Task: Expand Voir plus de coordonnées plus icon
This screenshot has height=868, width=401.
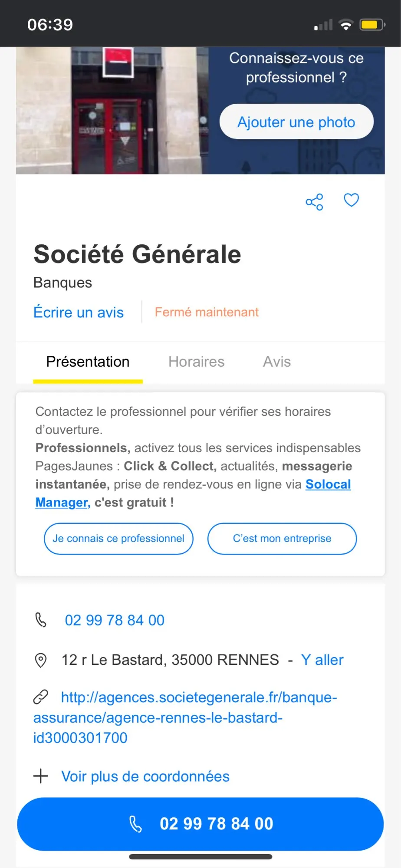Action: tap(41, 776)
